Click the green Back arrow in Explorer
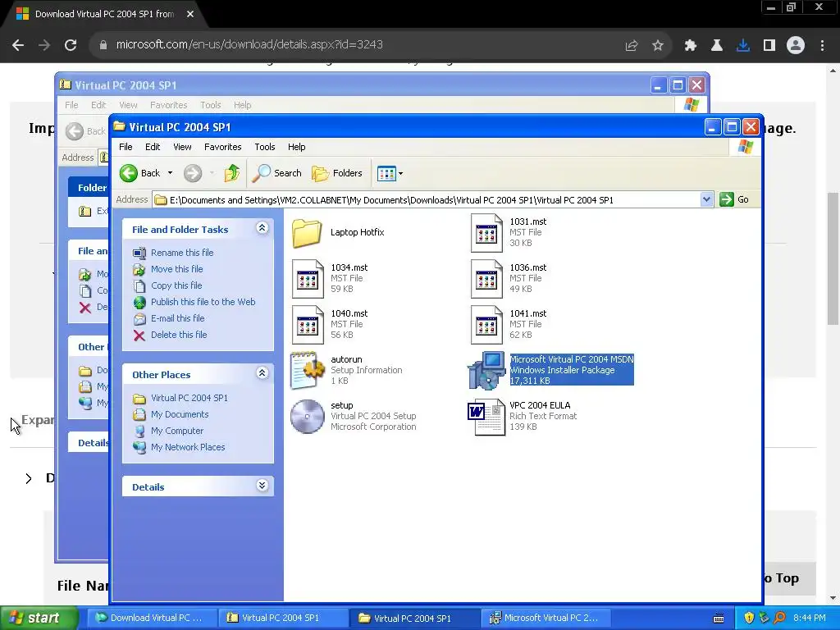Image resolution: width=840 pixels, height=630 pixels. (x=129, y=173)
